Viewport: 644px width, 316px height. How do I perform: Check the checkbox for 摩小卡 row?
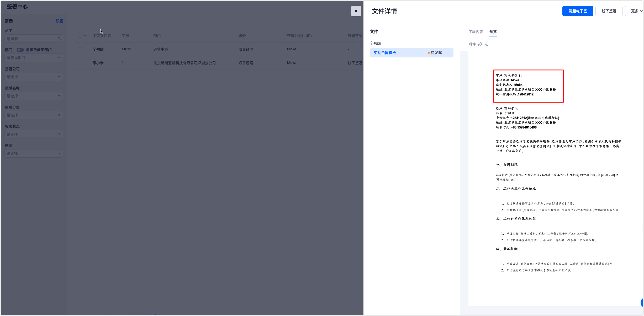click(80, 63)
